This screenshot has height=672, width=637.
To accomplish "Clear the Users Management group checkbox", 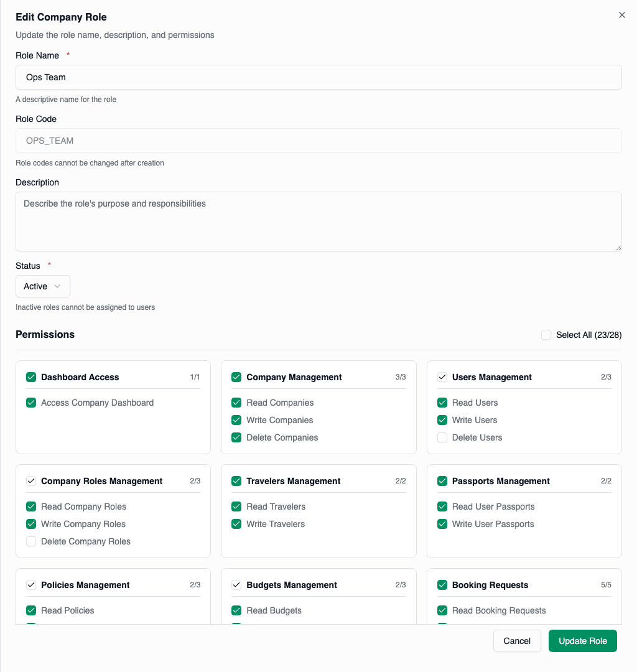I will click(442, 377).
